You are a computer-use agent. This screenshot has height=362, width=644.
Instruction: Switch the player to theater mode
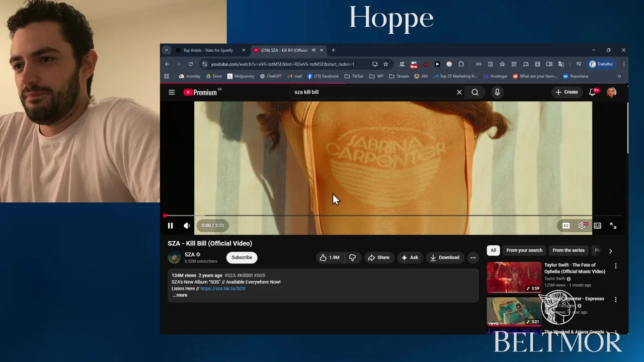point(597,226)
